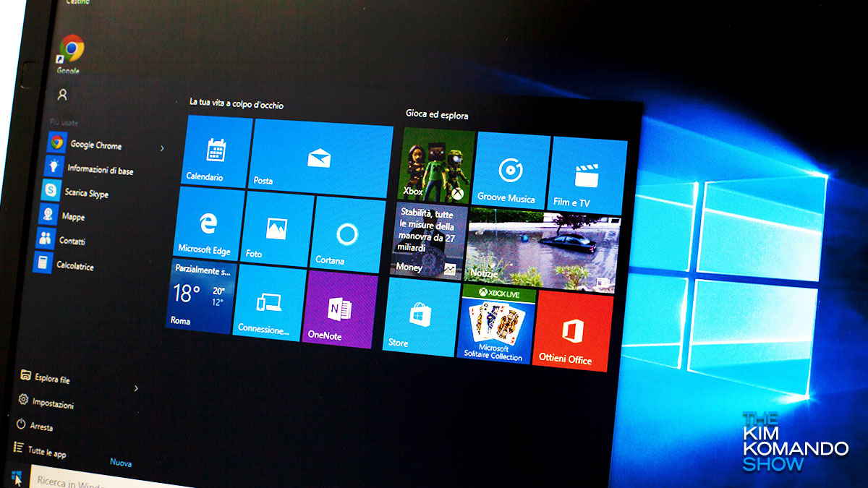The width and height of the screenshot is (868, 488).
Task: Open Calcolatrice from the app list
Action: point(64,264)
